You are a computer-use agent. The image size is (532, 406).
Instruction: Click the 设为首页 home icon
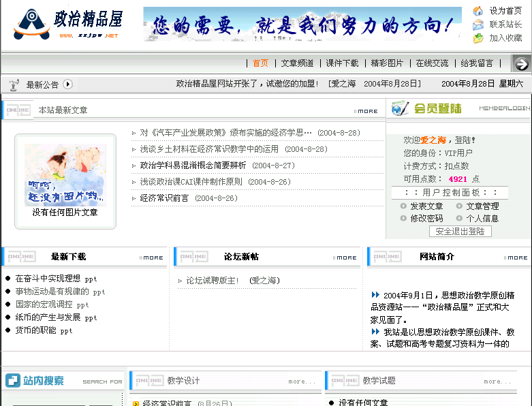click(478, 11)
